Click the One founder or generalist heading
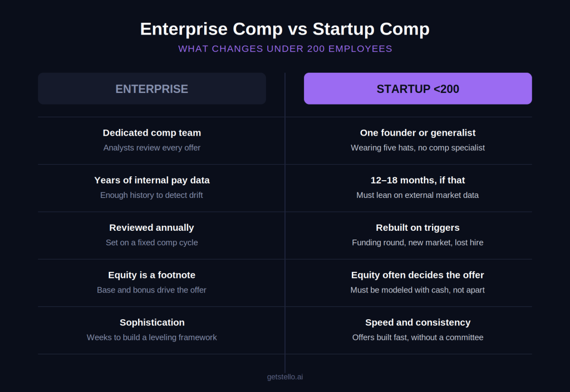The height and width of the screenshot is (392, 570). click(x=417, y=133)
